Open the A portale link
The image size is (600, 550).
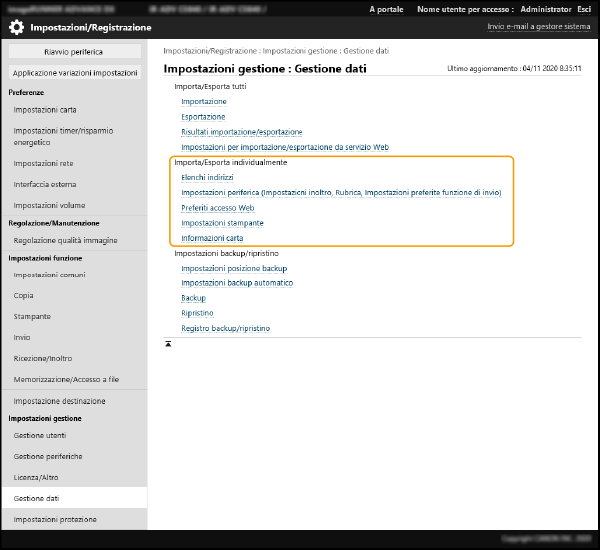point(386,9)
